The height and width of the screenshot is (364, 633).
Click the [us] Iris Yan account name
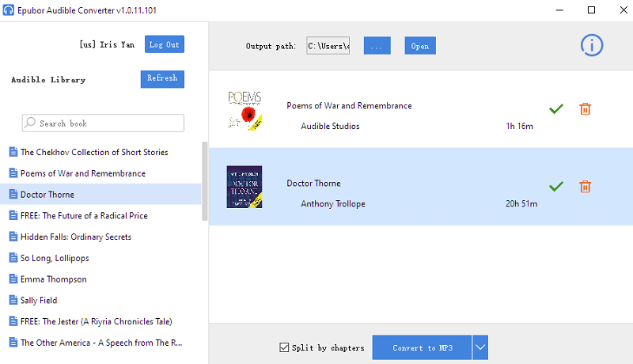pyautogui.click(x=107, y=44)
